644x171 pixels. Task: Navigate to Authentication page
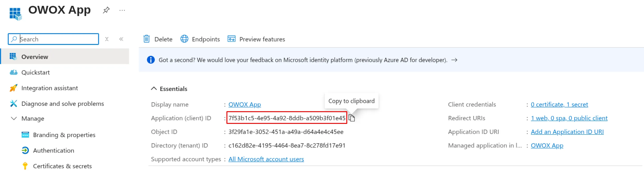point(53,150)
